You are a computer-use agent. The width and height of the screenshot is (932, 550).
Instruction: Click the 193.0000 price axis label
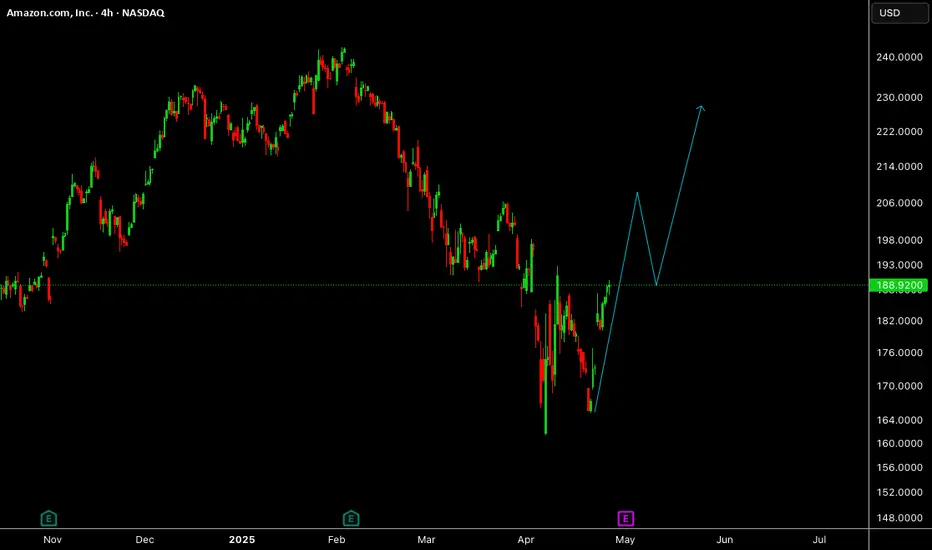pyautogui.click(x=899, y=265)
